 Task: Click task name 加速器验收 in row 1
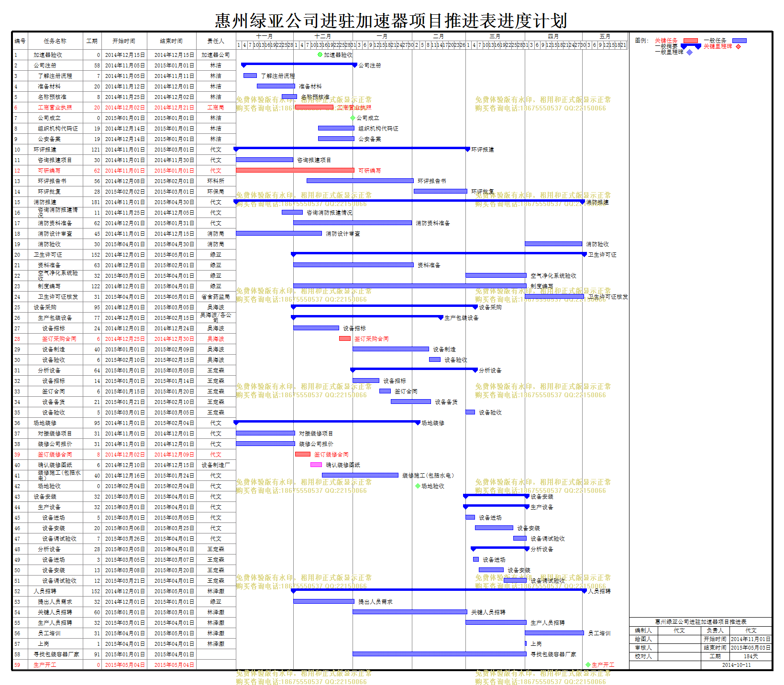point(48,55)
